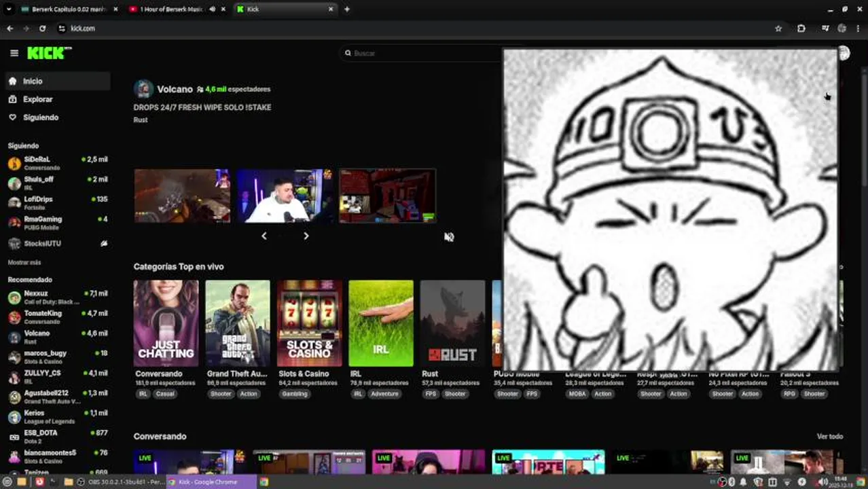Open the Just Chatting category card
The width and height of the screenshot is (868, 489).
point(166,323)
